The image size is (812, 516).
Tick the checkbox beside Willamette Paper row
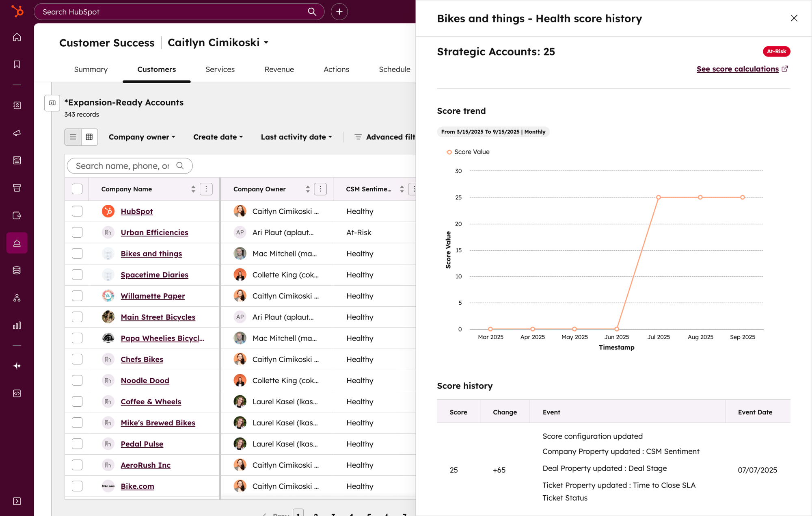click(x=77, y=295)
